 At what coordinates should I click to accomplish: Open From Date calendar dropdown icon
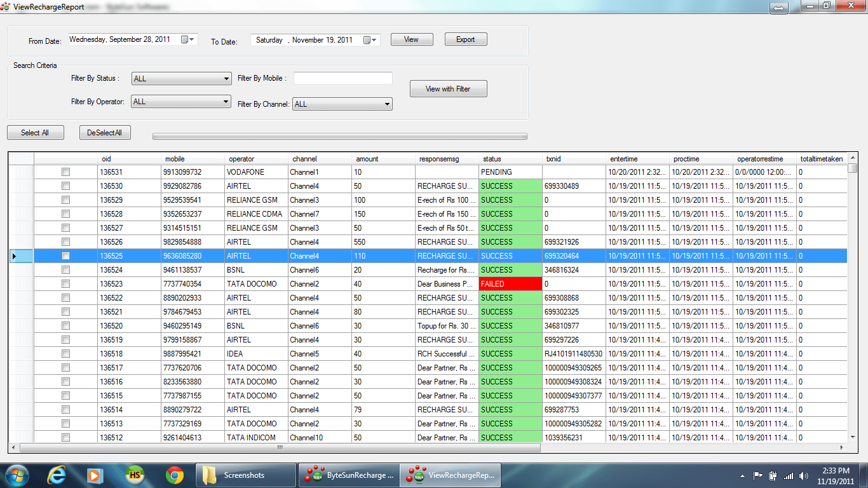click(189, 39)
